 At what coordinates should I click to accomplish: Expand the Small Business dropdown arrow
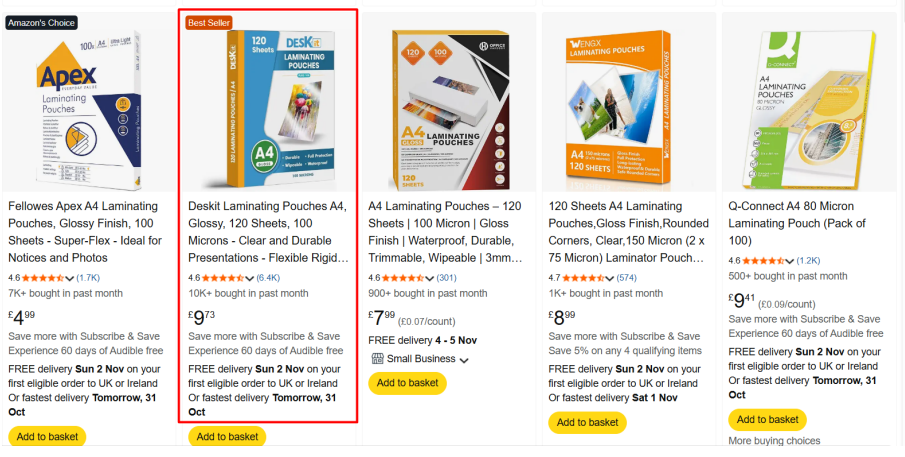tap(464, 360)
